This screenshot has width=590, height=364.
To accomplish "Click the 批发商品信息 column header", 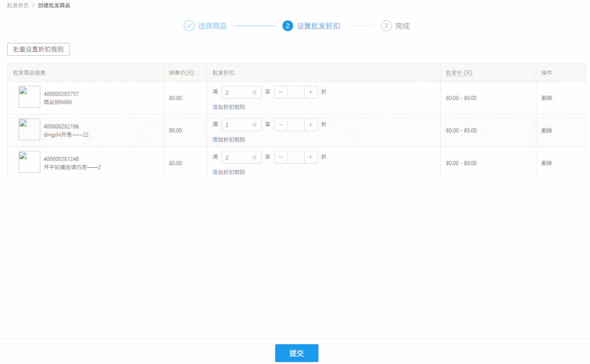I will pyautogui.click(x=29, y=73).
